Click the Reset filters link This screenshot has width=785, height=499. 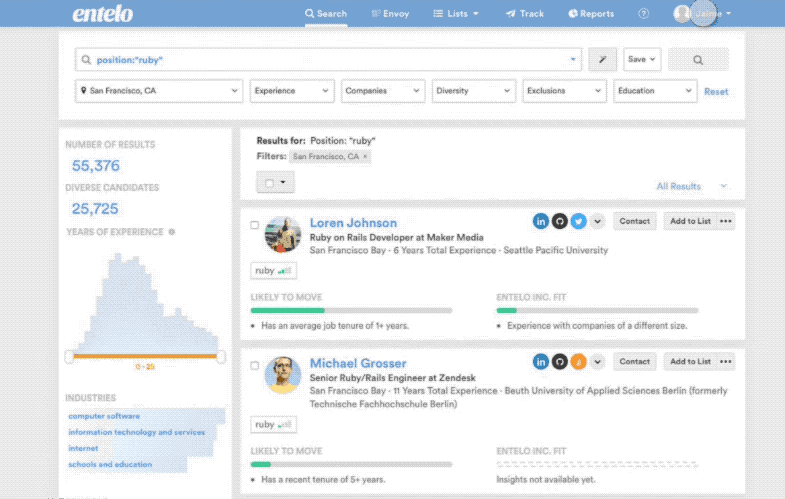point(716,92)
